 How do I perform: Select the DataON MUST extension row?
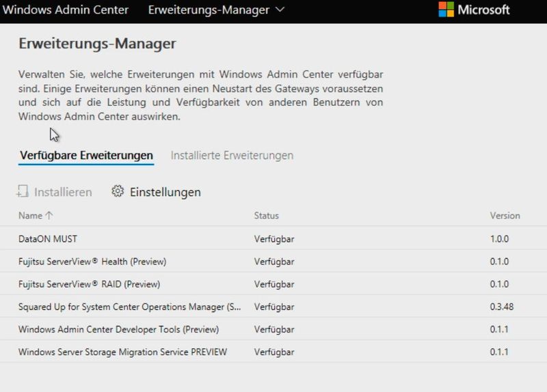click(273, 238)
